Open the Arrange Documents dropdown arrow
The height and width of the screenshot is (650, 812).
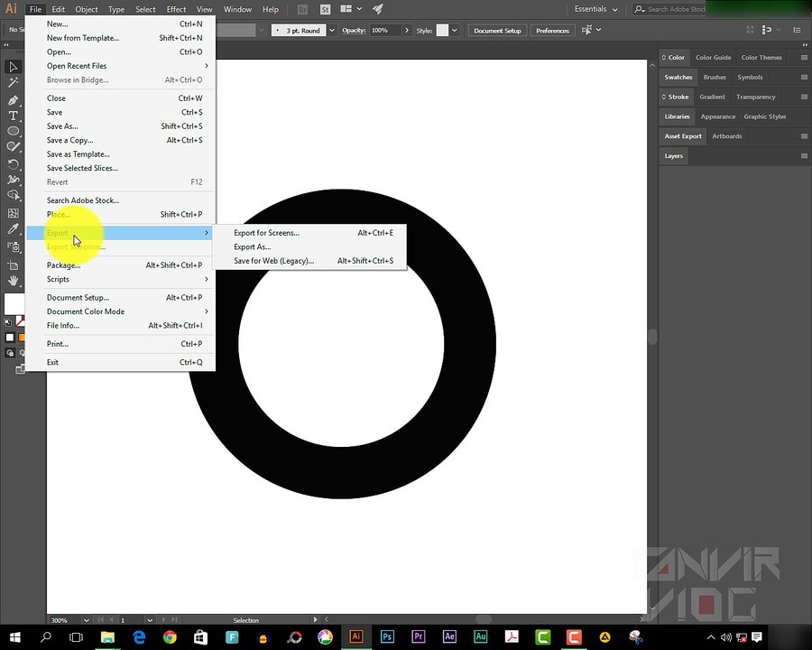(x=359, y=9)
